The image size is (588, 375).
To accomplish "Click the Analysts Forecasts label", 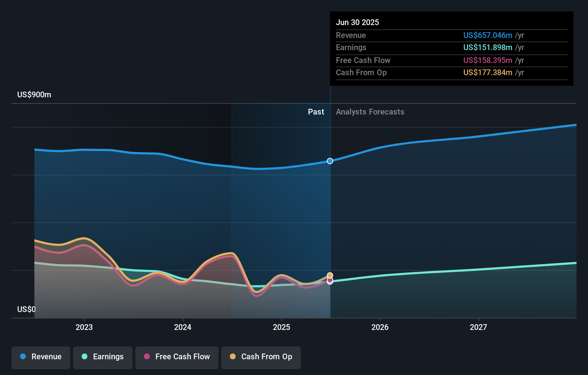I will [370, 112].
